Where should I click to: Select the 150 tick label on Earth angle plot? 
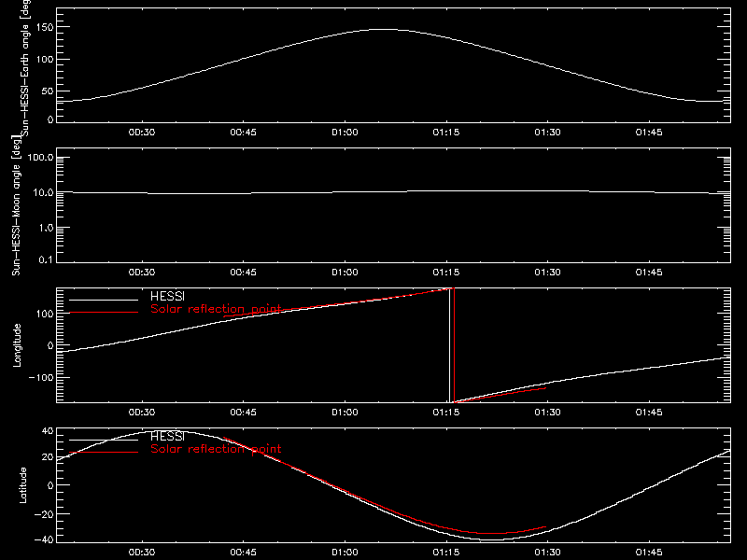[45, 27]
